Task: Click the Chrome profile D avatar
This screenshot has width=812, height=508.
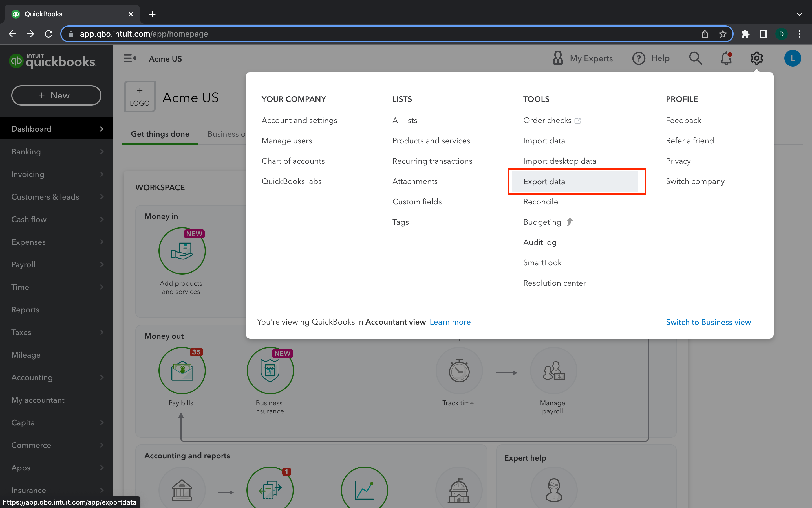Action: [x=782, y=34]
